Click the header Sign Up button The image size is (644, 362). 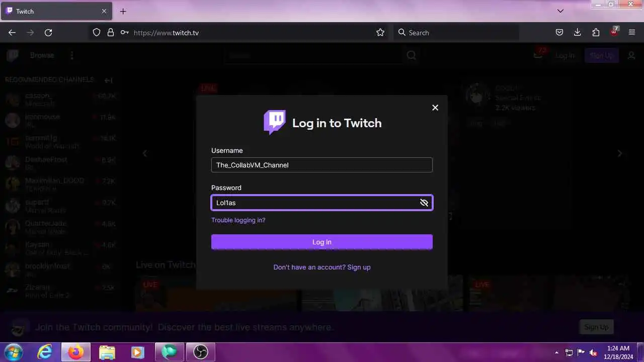[602, 55]
